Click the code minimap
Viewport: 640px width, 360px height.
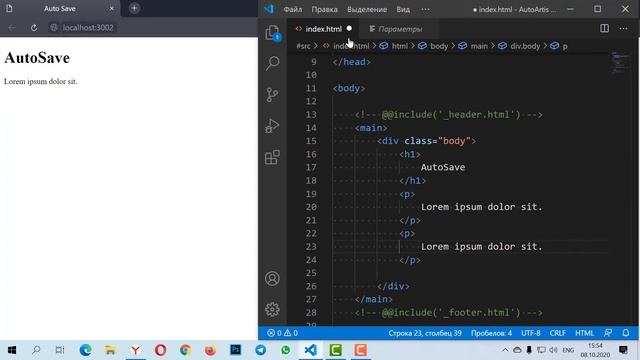(x=621, y=63)
